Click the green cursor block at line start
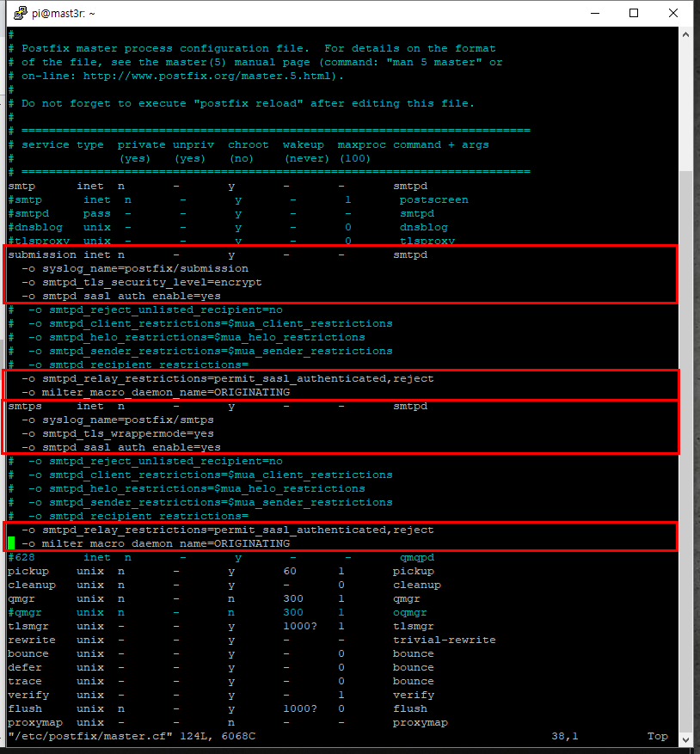 click(x=11, y=543)
